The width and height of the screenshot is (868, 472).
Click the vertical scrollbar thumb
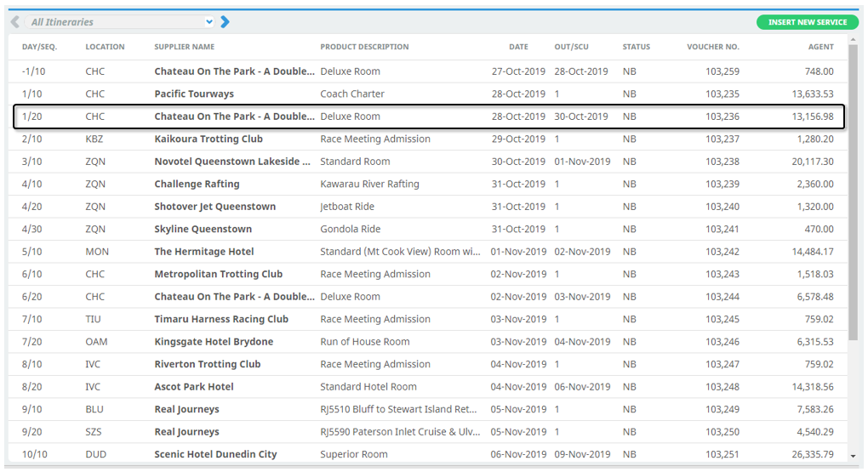[853, 193]
